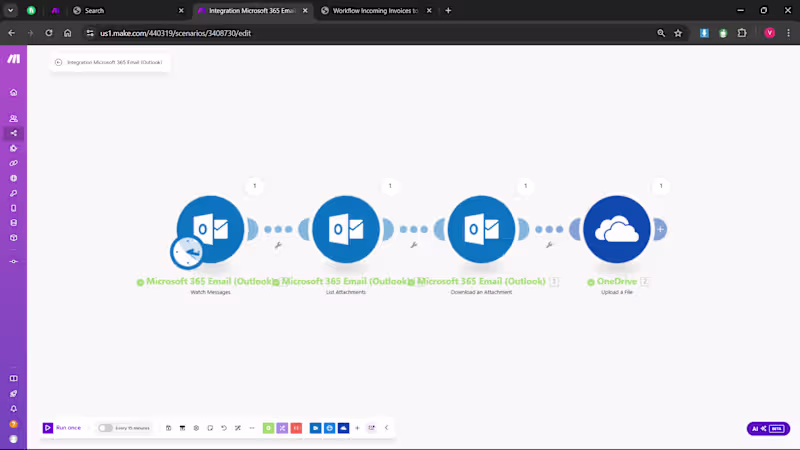The image size is (800, 450).
Task: Bookmark this page with star icon
Action: tap(678, 33)
